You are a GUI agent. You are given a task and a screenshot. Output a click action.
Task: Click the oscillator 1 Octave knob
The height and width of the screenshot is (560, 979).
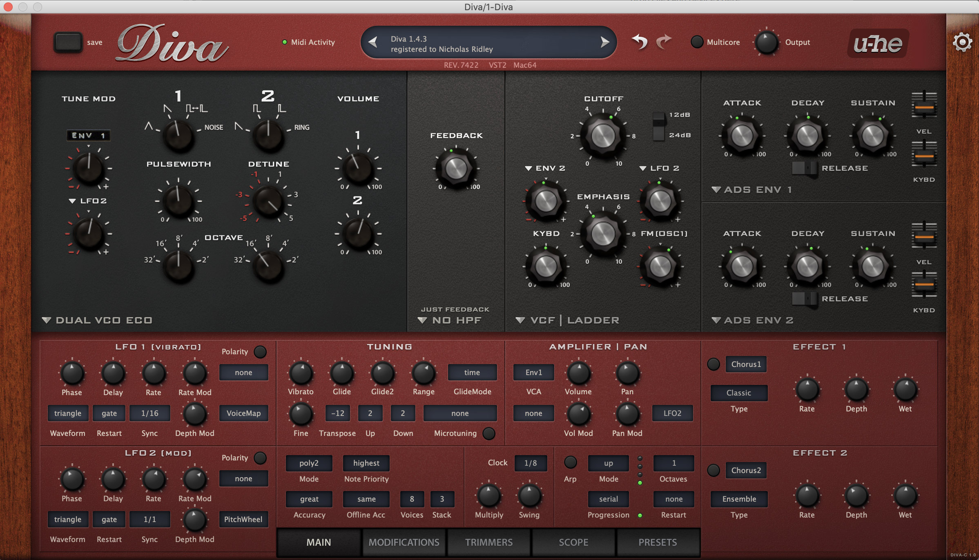(x=178, y=266)
